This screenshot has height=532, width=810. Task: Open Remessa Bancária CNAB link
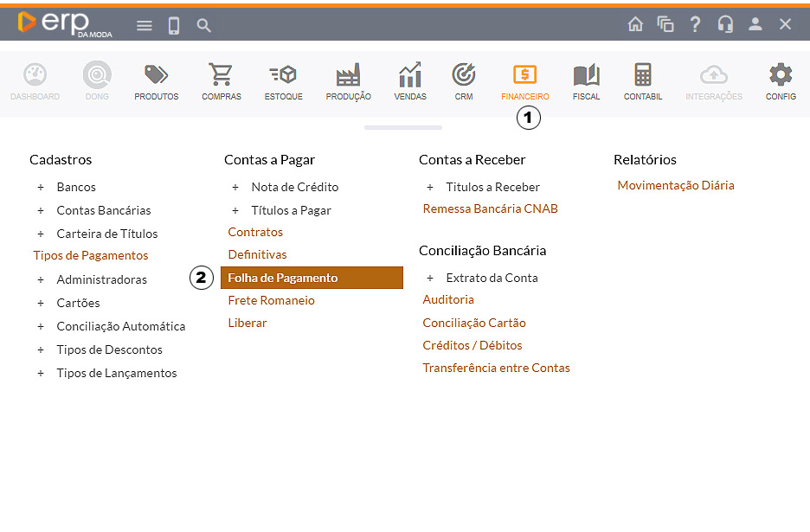coord(490,208)
